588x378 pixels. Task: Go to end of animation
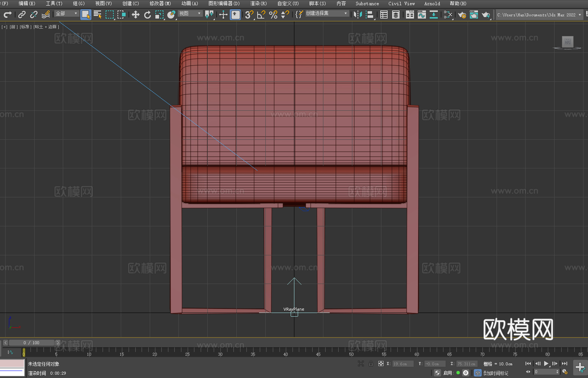565,364
